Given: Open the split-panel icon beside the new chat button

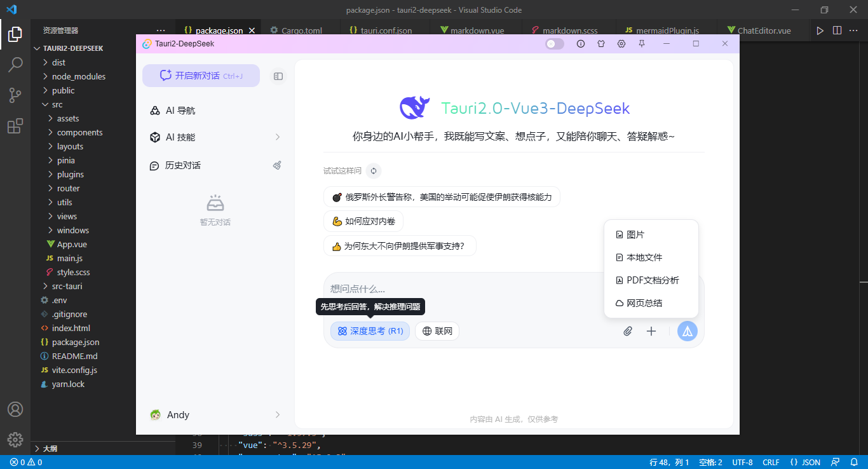Looking at the screenshot, I should tap(278, 76).
